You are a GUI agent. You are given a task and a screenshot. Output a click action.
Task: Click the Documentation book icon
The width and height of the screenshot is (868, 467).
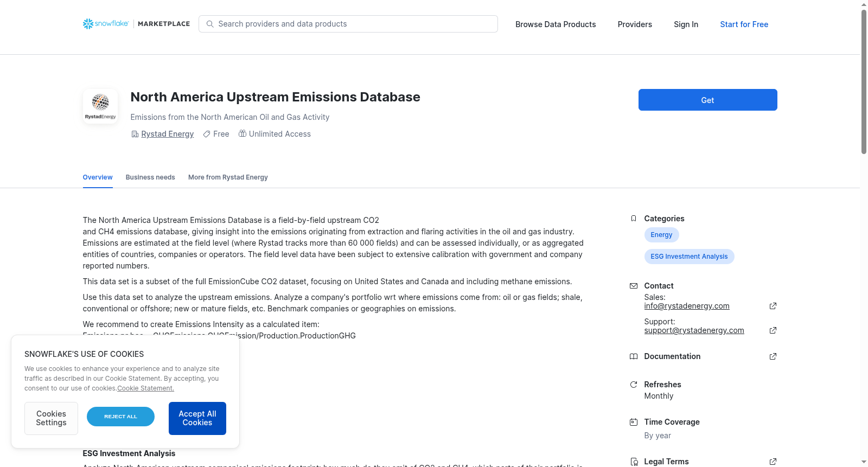point(634,356)
